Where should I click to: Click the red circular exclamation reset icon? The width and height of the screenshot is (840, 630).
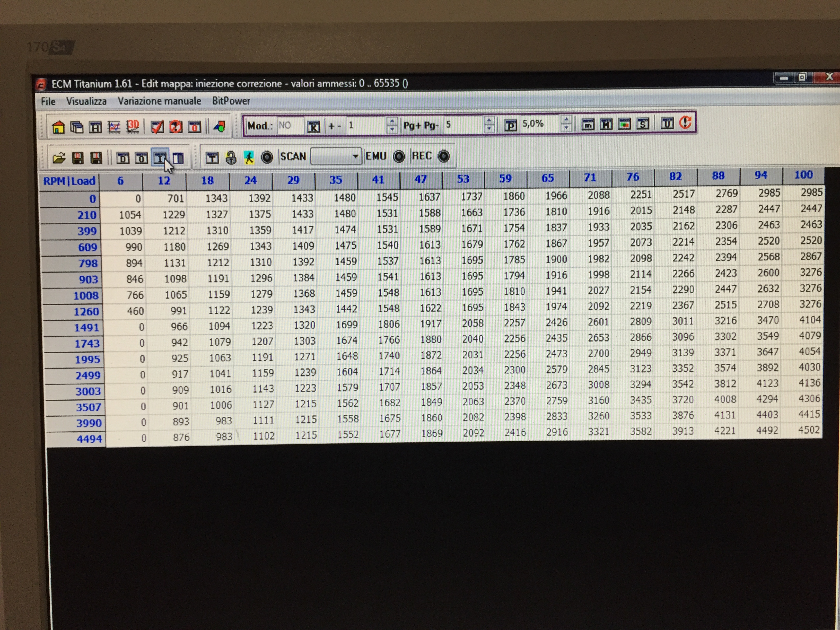(x=685, y=122)
